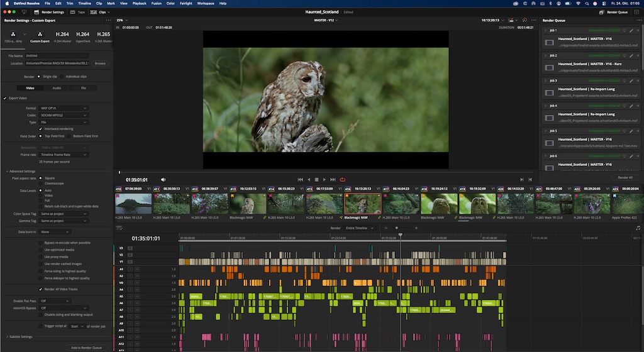Screen dimensions: 644x352
Task: Open the Tape panel in toolbar
Action: click(x=79, y=12)
